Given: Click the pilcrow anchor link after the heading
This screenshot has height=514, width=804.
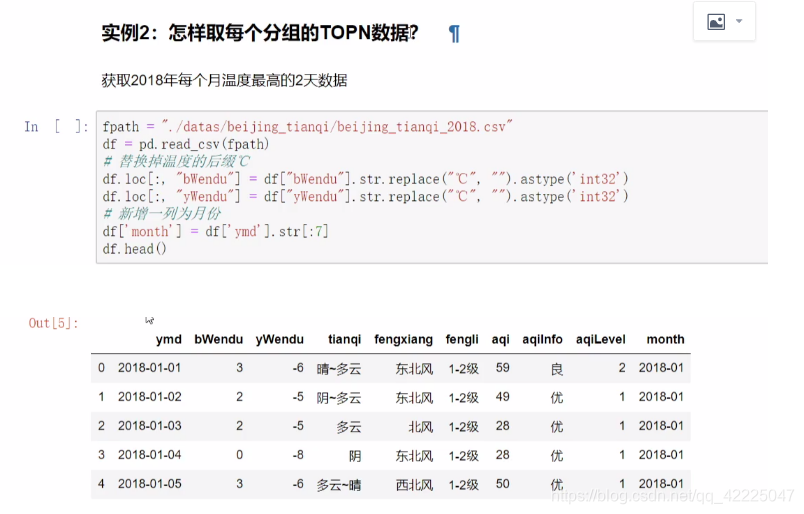Looking at the screenshot, I should [x=454, y=34].
